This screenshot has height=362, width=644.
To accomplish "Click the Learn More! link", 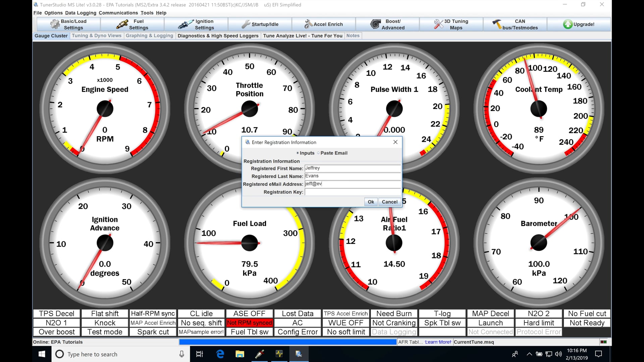I will click(x=438, y=342).
